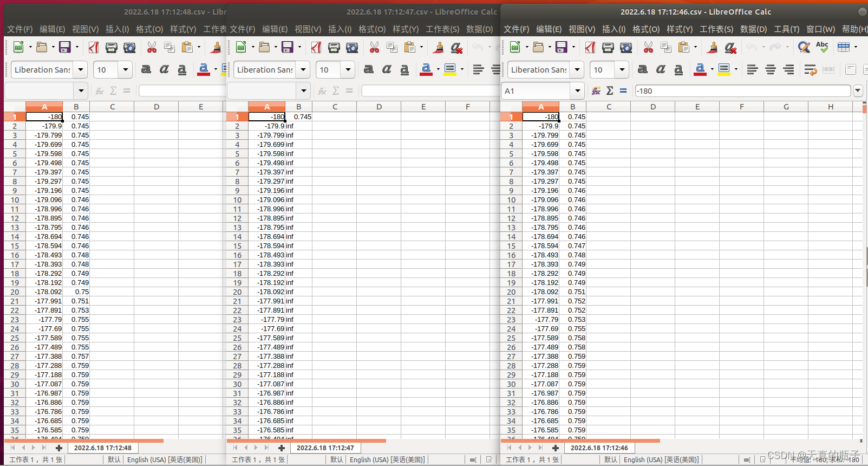Open 工具(T) menu in 17:12:46 window

[x=786, y=29]
